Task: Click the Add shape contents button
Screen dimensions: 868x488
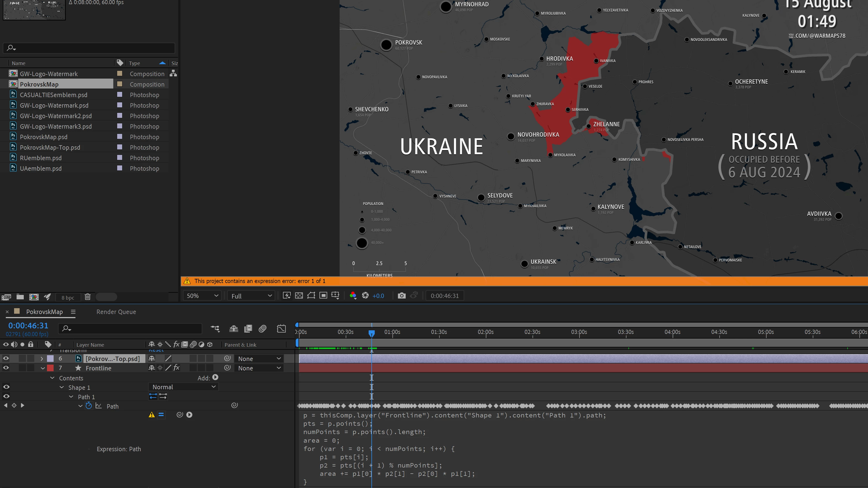Action: pyautogui.click(x=215, y=378)
